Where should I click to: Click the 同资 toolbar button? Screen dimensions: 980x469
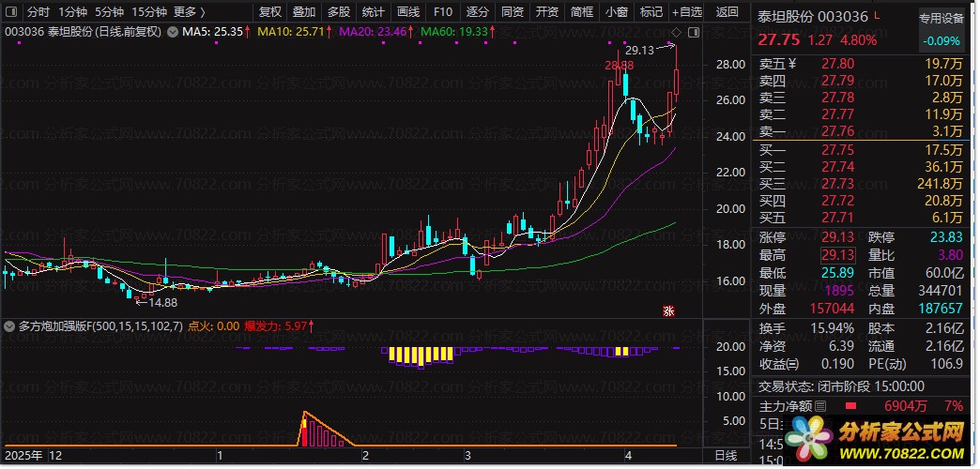(512, 12)
